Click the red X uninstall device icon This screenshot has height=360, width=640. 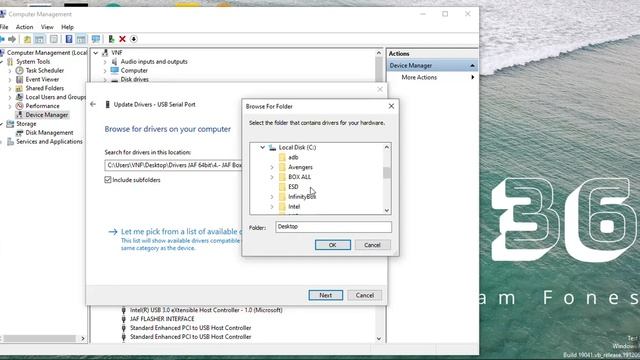pyautogui.click(x=122, y=39)
